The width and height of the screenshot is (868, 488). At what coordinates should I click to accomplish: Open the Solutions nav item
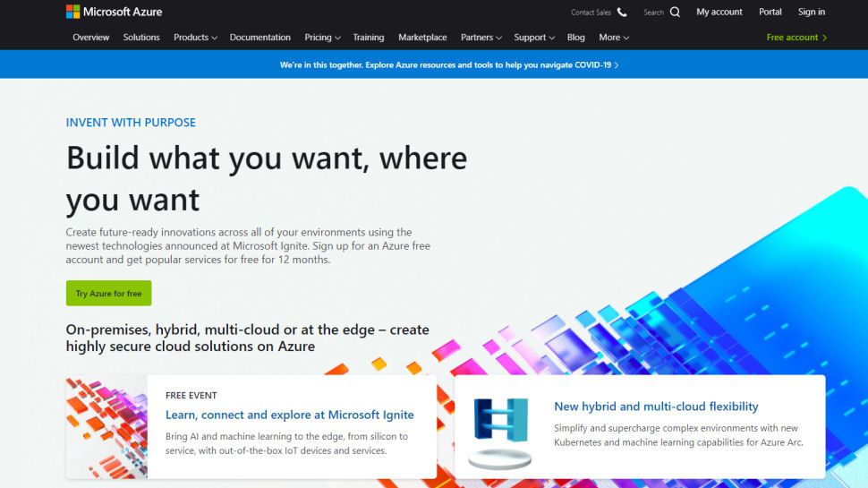141,37
